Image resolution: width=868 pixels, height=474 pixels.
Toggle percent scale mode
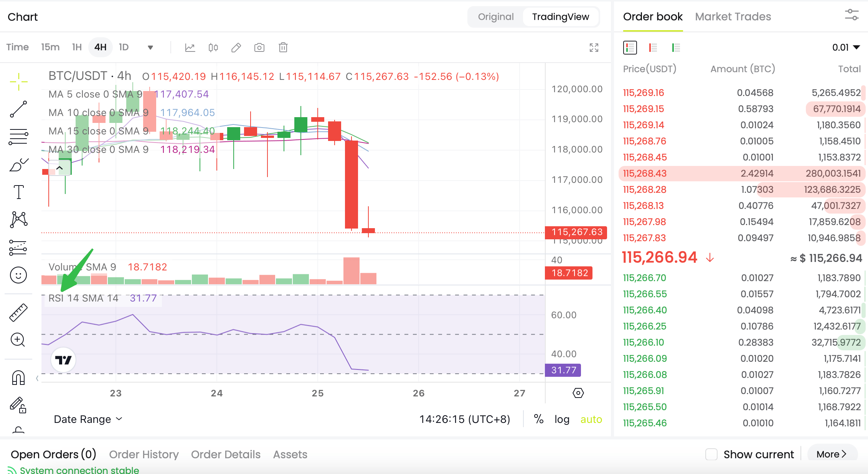539,419
